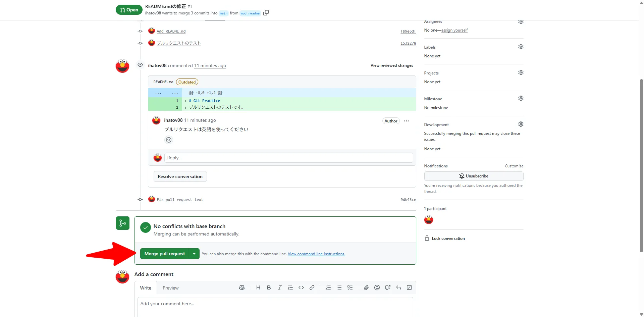Open Assignees gear settings

(x=521, y=21)
